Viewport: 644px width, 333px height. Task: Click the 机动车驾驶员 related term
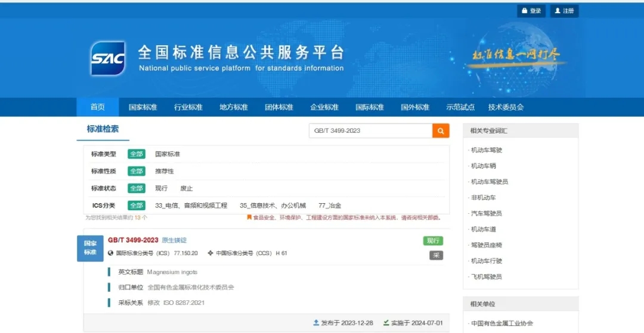490,182
